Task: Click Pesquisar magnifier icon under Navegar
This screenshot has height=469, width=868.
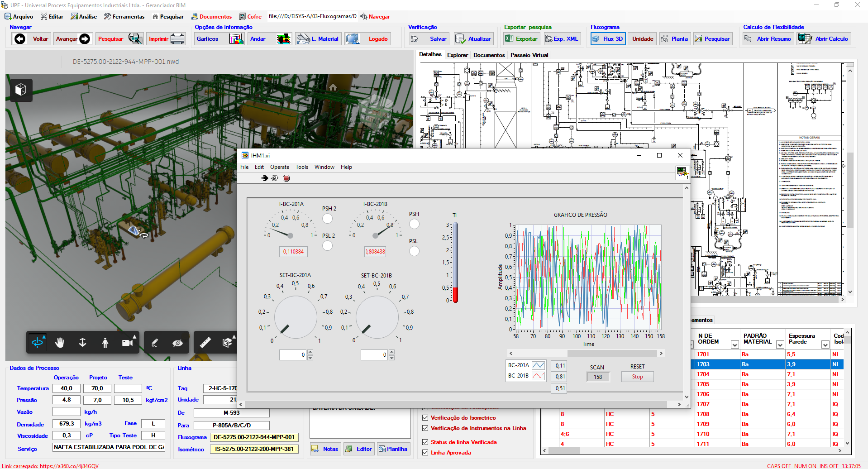Action: pos(135,39)
